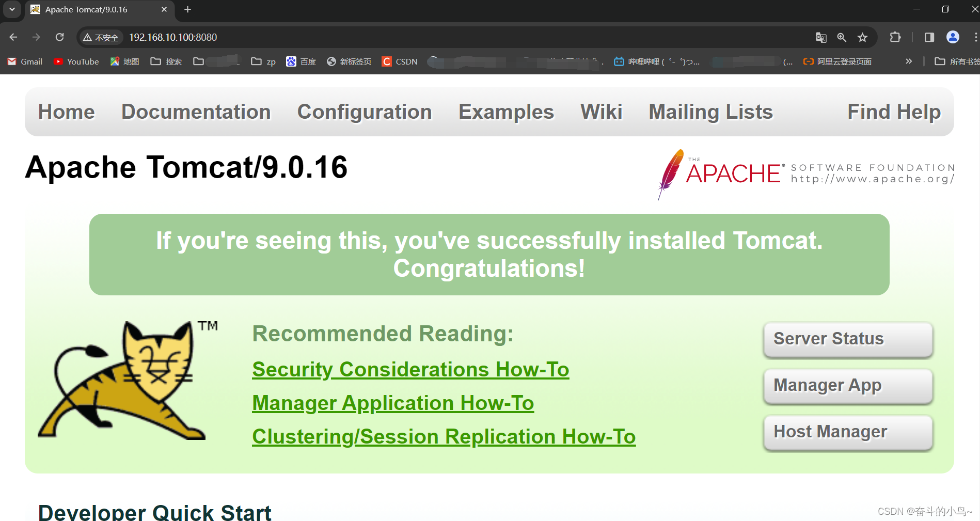Open Mailing Lists in the nav bar

point(711,112)
